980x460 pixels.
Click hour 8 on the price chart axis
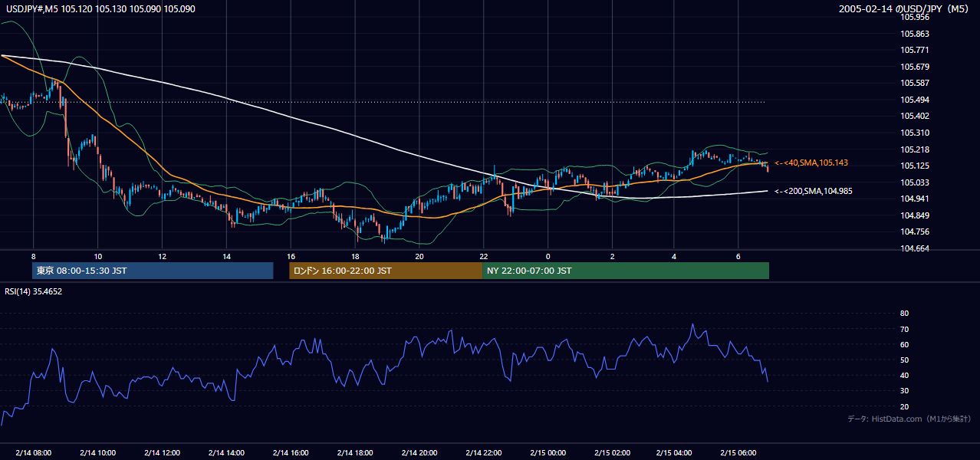(x=34, y=255)
